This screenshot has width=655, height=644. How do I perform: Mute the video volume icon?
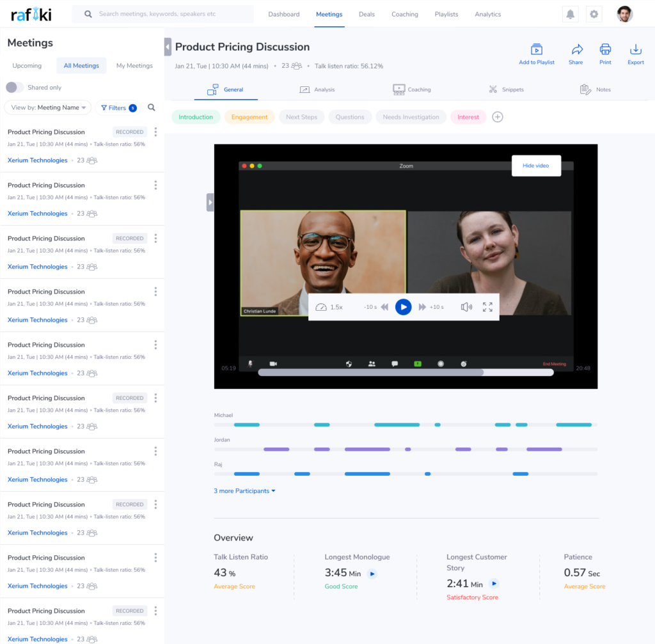pos(466,307)
